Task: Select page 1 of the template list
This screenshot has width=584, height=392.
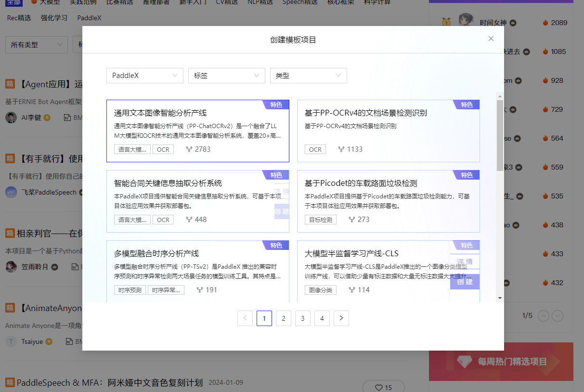Action: (264, 318)
